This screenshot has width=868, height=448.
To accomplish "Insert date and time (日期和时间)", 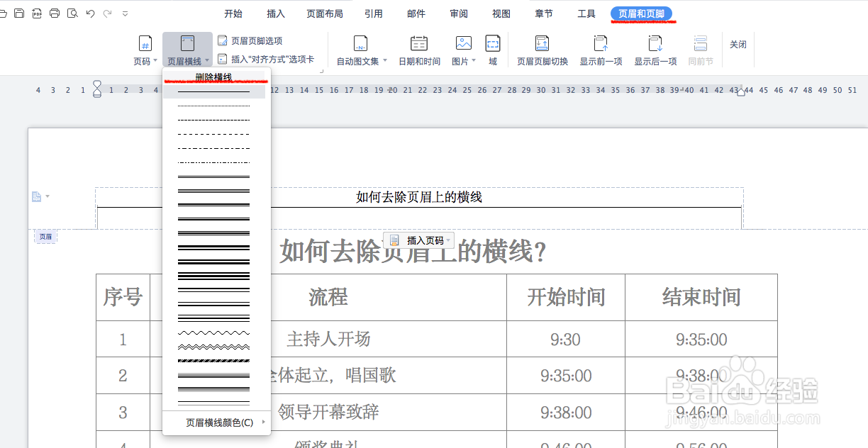I will (418, 48).
